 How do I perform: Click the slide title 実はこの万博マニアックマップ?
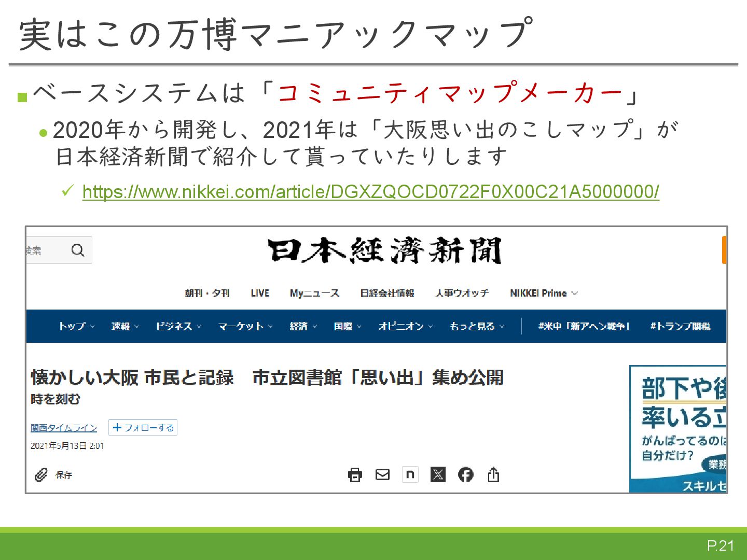coord(276,34)
